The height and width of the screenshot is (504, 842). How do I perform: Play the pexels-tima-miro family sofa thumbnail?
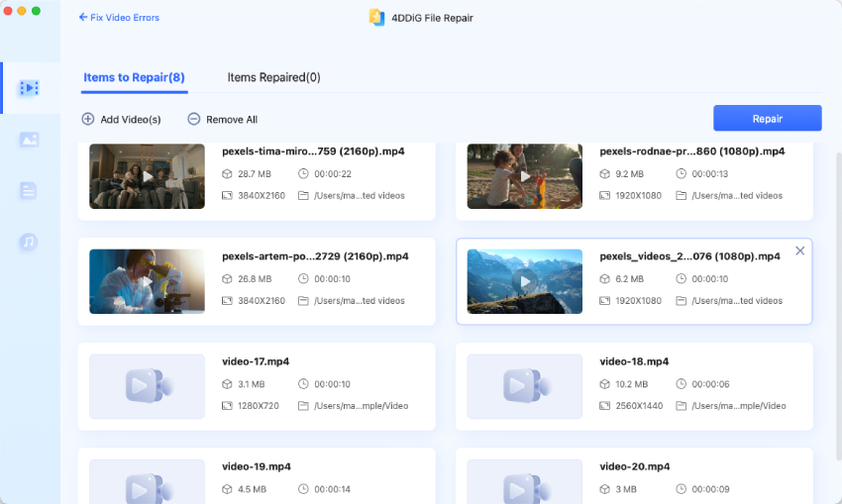[148, 176]
